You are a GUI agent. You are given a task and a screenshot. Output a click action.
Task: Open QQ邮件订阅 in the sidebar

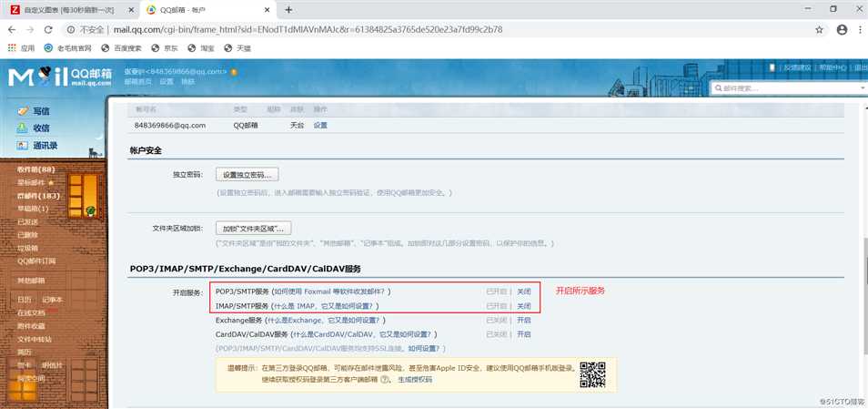(36, 261)
